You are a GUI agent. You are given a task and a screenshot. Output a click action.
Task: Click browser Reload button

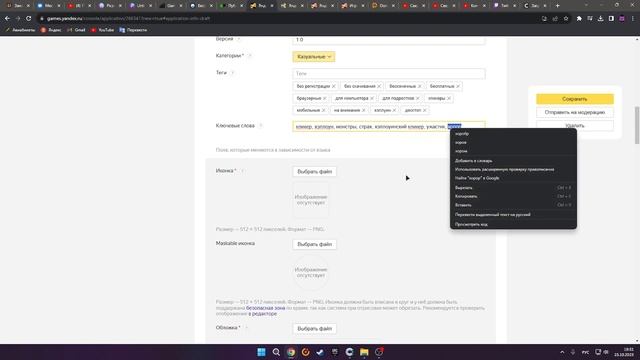[x=29, y=18]
